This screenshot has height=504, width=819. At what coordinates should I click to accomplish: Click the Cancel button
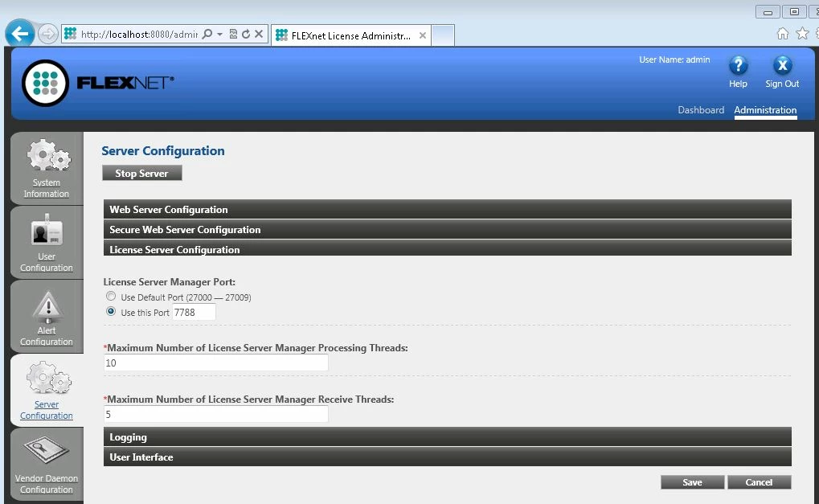759,482
